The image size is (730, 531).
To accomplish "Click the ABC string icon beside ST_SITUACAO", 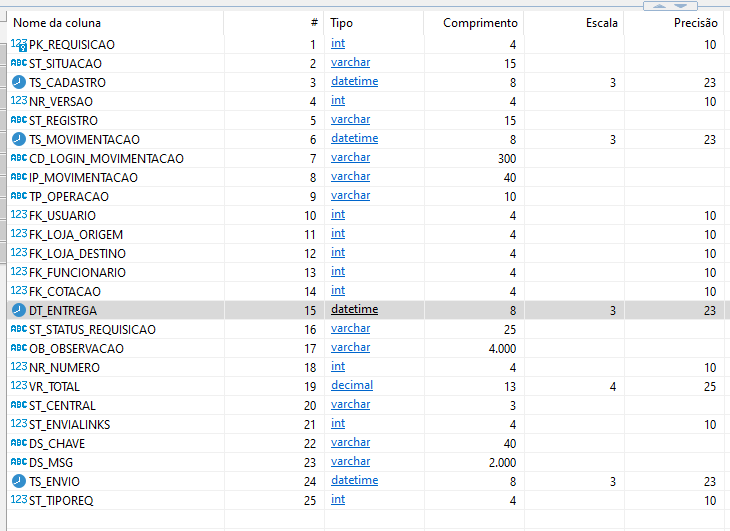I will (19, 63).
